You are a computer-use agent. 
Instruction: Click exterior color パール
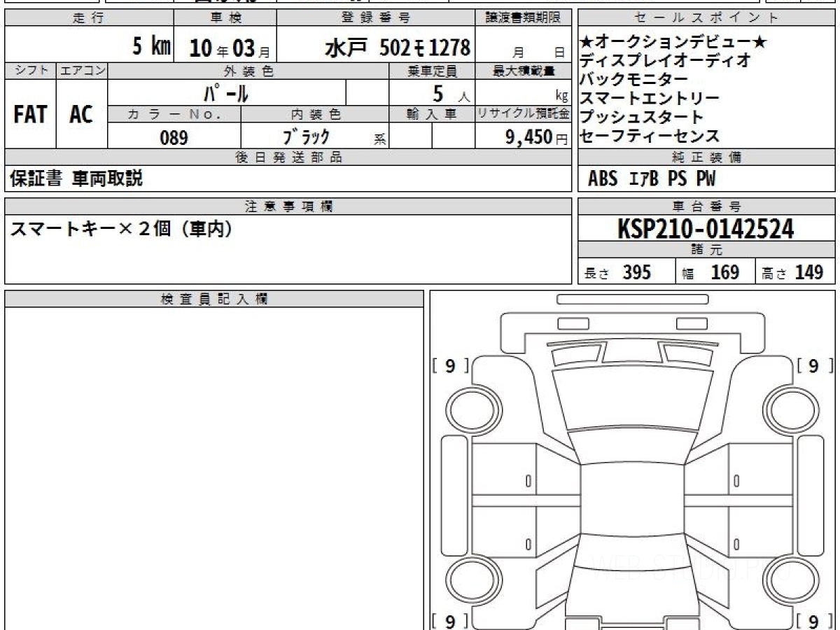coord(225,93)
